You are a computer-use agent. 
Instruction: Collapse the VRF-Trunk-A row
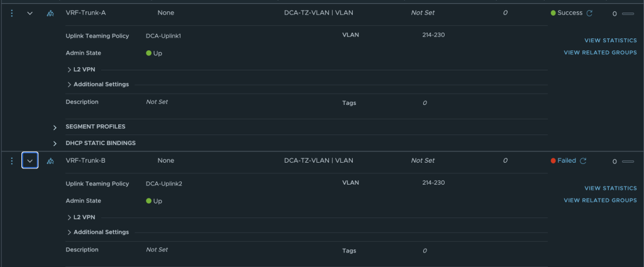click(x=30, y=13)
